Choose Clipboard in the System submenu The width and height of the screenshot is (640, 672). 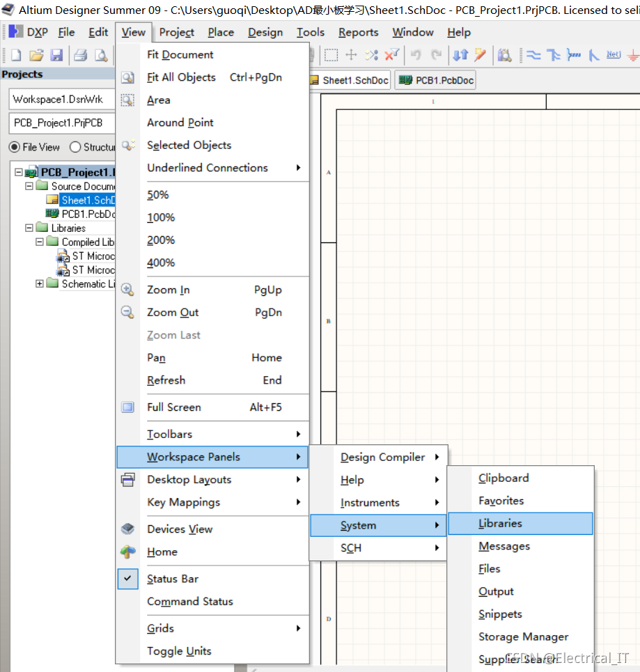pyautogui.click(x=520, y=478)
